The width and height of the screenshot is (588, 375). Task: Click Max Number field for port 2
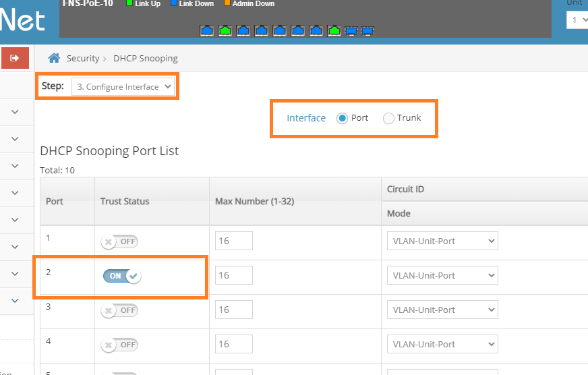(x=233, y=275)
